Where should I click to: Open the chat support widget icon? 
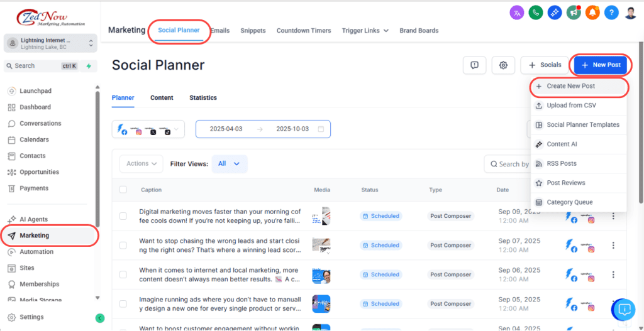(x=624, y=309)
